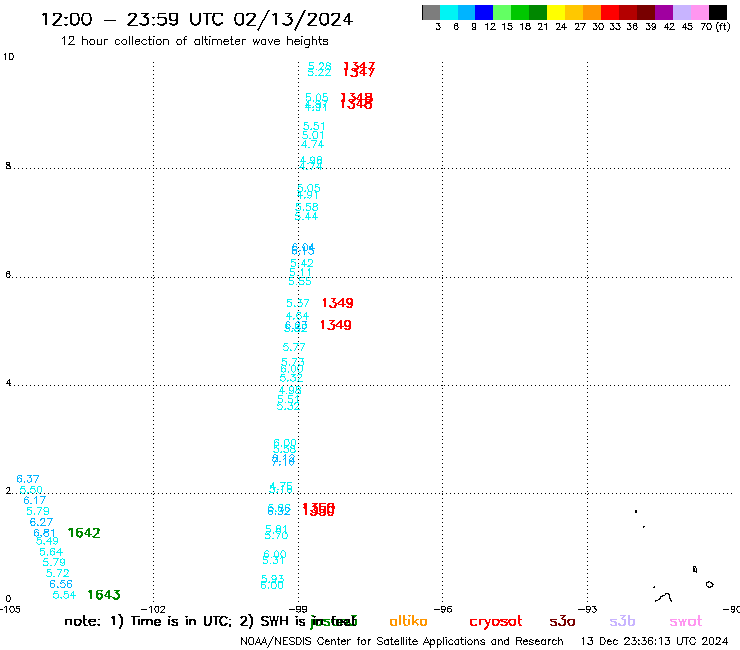Click the longitude axis label '-102'
Image resolution: width=740 pixels, height=650 pixels.
(154, 609)
